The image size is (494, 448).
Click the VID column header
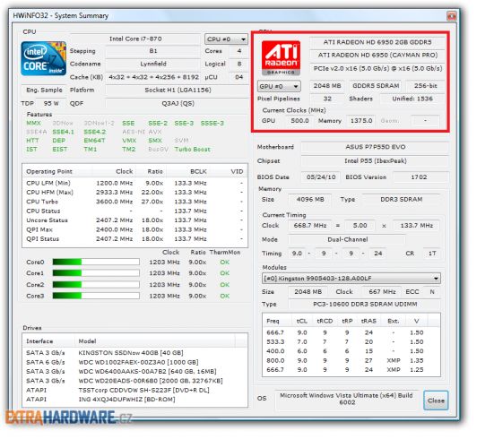(x=229, y=171)
